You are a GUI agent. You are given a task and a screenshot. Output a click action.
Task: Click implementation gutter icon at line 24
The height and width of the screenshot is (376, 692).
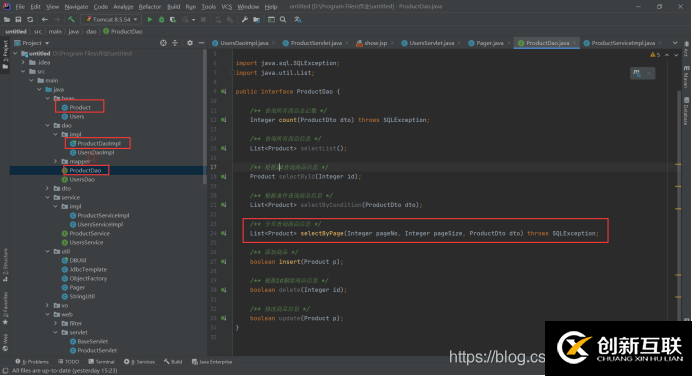point(224,233)
